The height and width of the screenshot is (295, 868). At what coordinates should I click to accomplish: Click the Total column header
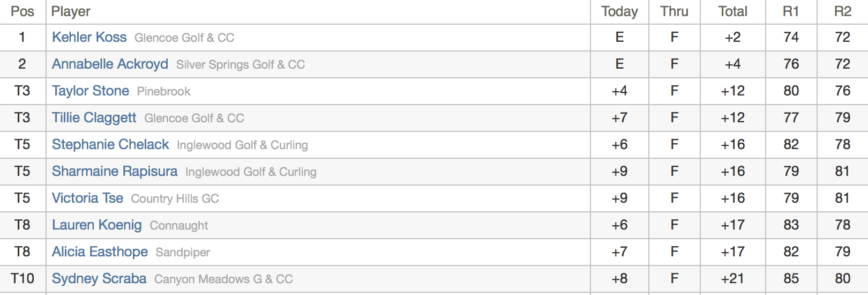coord(732,11)
